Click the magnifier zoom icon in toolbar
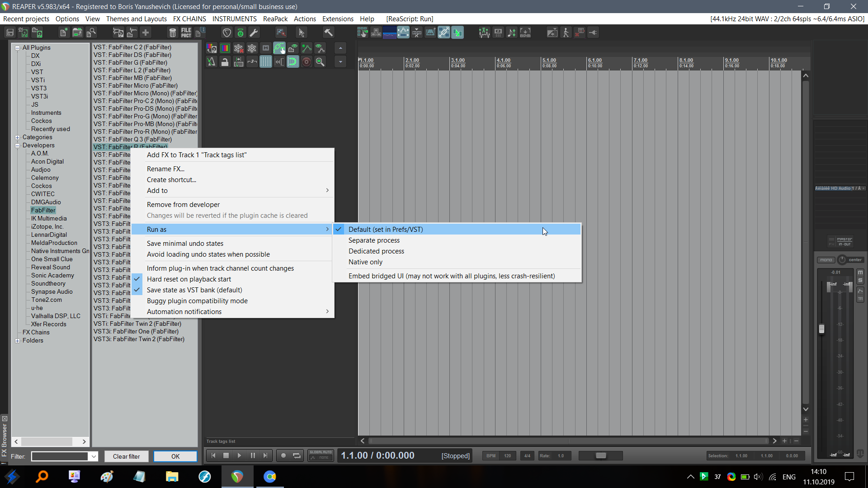 [320, 62]
